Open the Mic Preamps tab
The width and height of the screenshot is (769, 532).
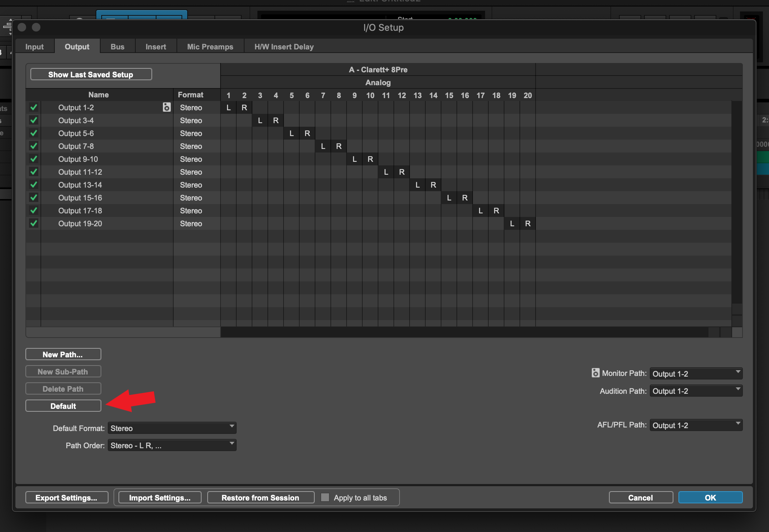210,47
